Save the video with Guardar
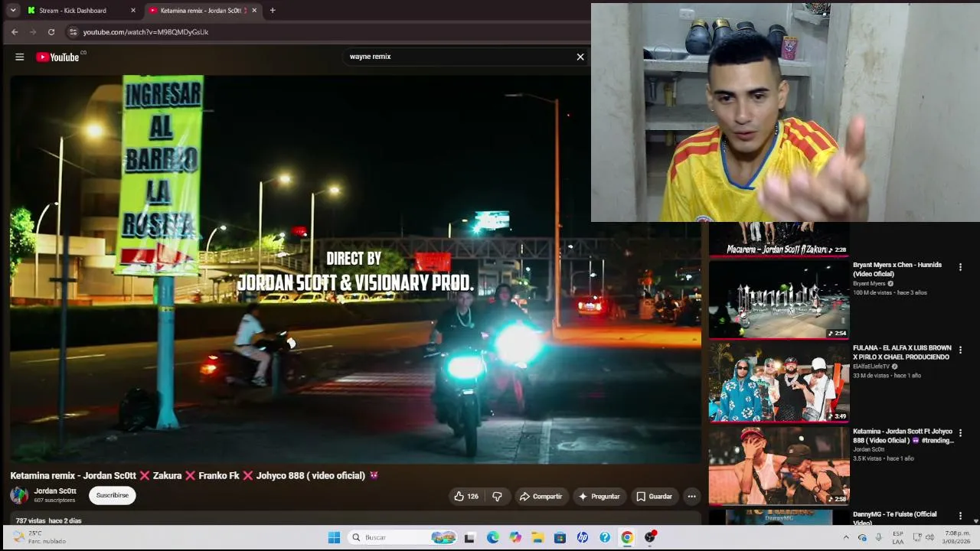Screen dimensions: 980x551 pos(654,497)
